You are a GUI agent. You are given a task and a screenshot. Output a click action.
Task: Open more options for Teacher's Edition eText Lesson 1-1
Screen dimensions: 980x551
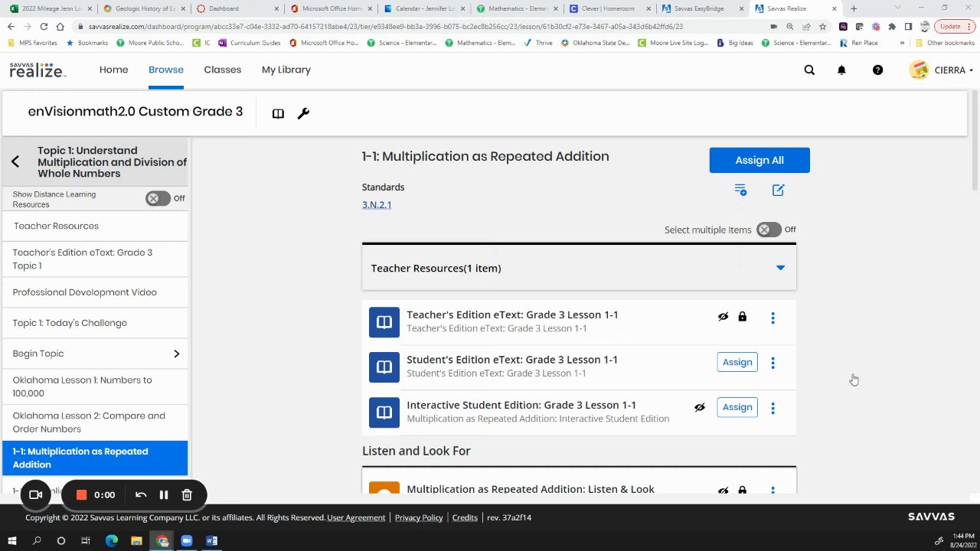coord(773,318)
